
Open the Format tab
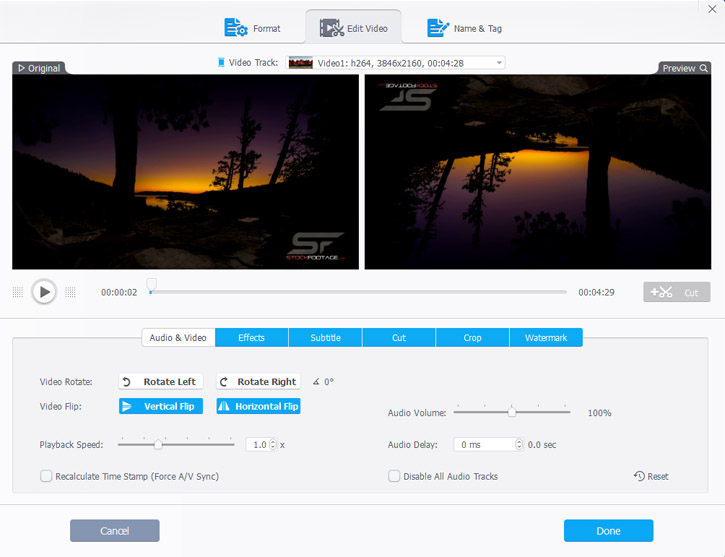[x=252, y=28]
